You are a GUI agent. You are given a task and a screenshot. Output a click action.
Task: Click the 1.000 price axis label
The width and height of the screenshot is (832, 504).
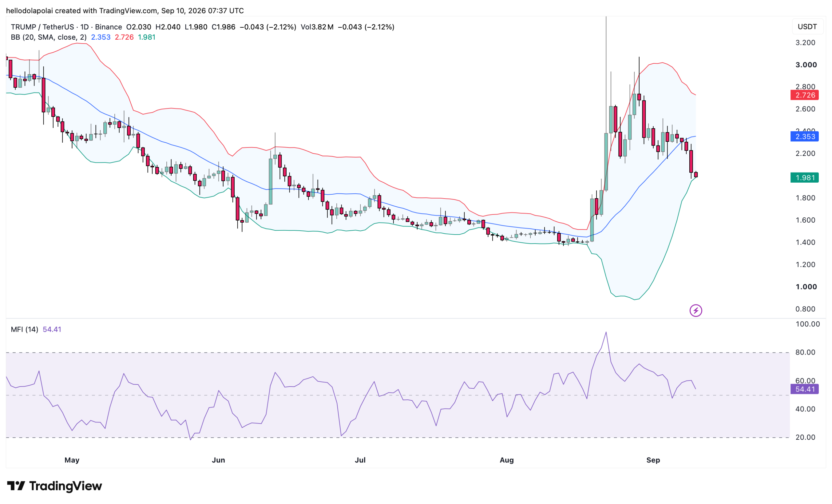[x=806, y=287]
